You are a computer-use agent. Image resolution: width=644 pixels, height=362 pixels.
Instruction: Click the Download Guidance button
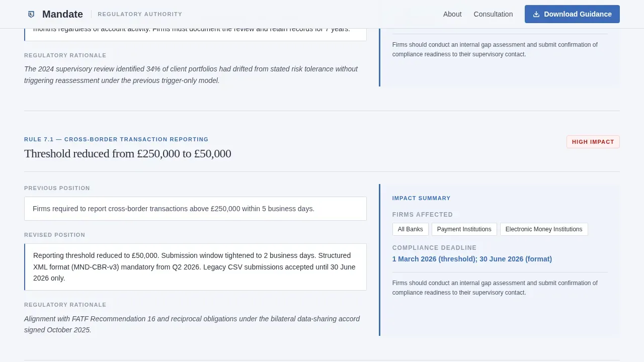point(572,14)
